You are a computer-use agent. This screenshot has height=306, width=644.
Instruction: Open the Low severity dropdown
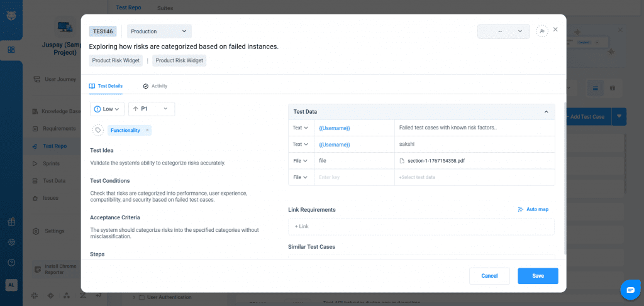coord(107,109)
